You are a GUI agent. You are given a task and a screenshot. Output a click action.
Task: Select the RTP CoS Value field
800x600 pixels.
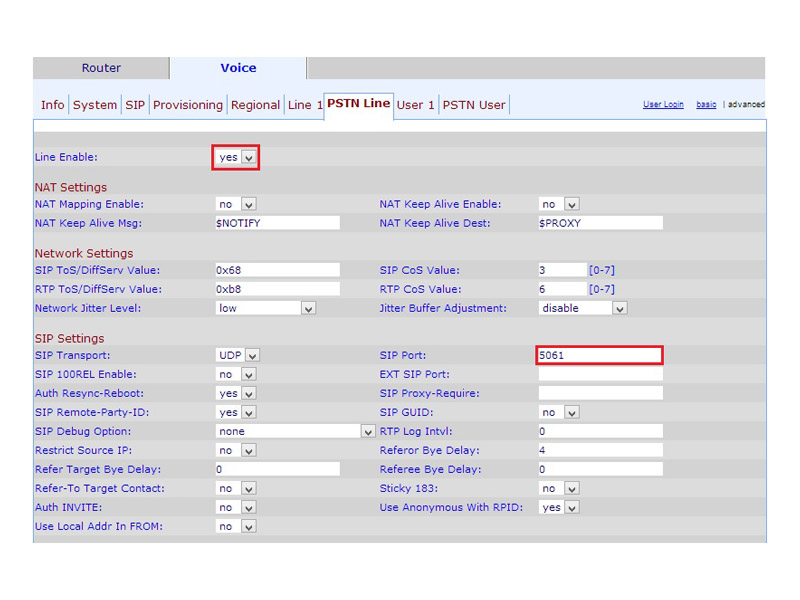[561, 289]
